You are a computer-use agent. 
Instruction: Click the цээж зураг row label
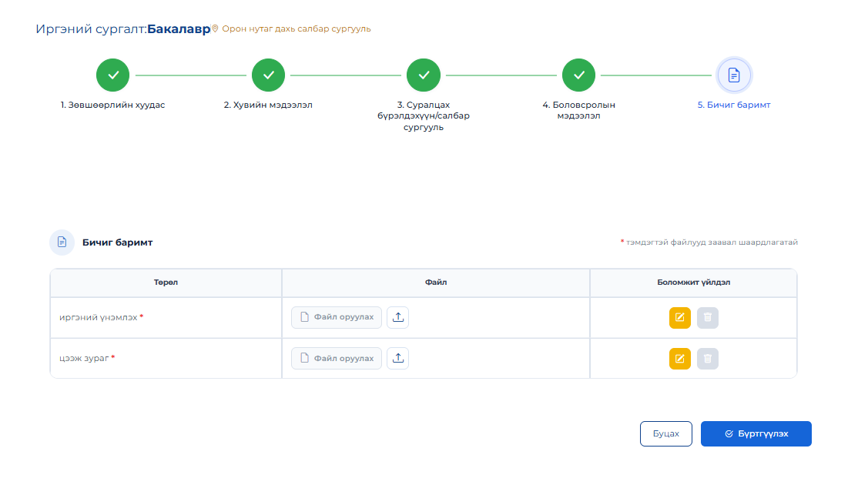(x=84, y=358)
